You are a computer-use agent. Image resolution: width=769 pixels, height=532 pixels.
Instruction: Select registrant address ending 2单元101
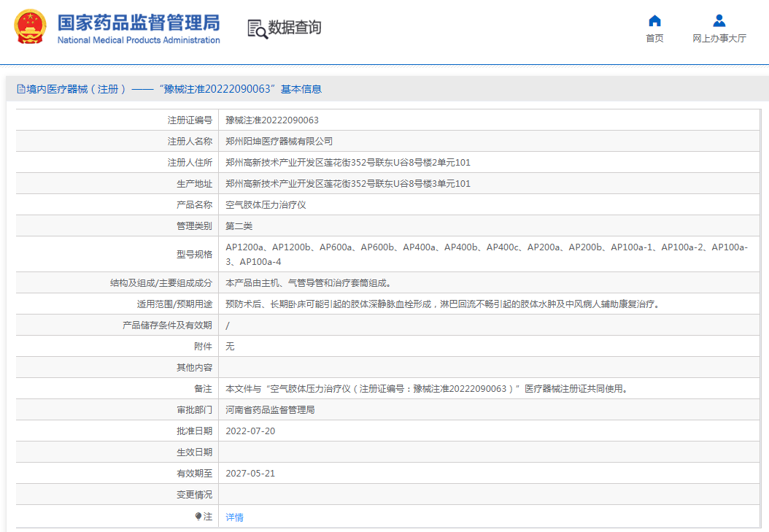point(348,162)
